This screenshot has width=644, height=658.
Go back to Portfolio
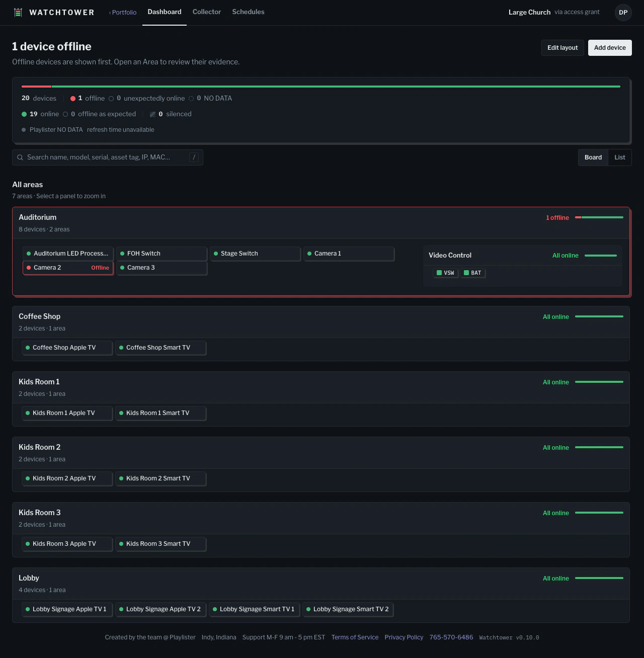[x=123, y=12]
